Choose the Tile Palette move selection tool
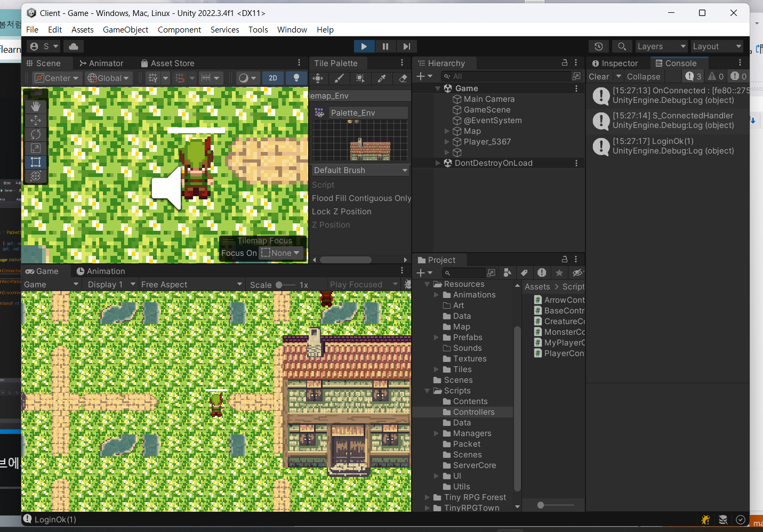Image resolution: width=763 pixels, height=532 pixels. pos(318,78)
